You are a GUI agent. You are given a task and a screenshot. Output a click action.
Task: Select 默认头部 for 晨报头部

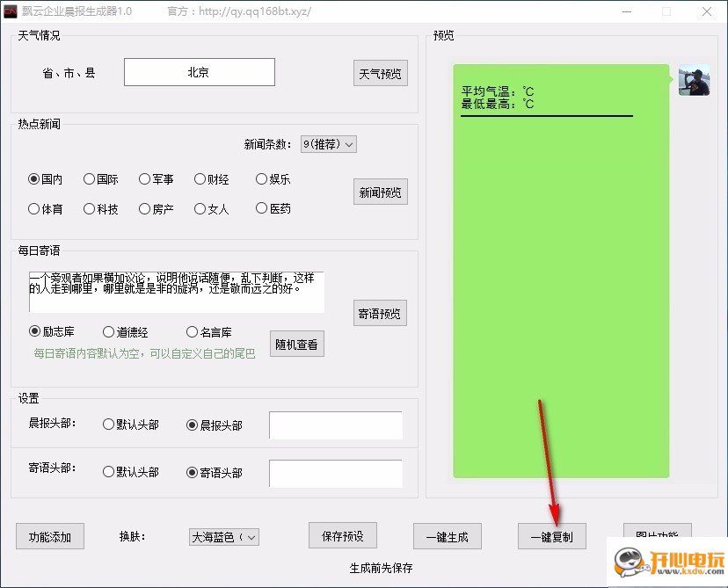click(131, 425)
